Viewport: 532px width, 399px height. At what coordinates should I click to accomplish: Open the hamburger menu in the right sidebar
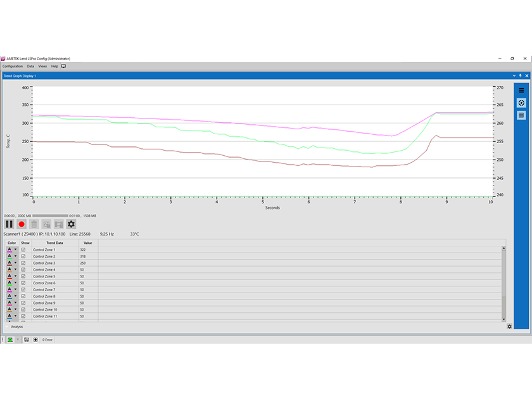point(521,90)
